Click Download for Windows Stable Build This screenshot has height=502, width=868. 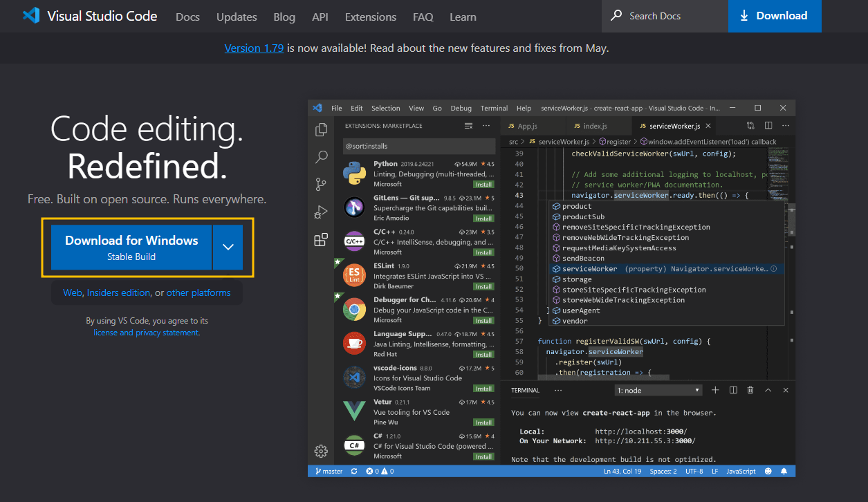click(x=131, y=247)
